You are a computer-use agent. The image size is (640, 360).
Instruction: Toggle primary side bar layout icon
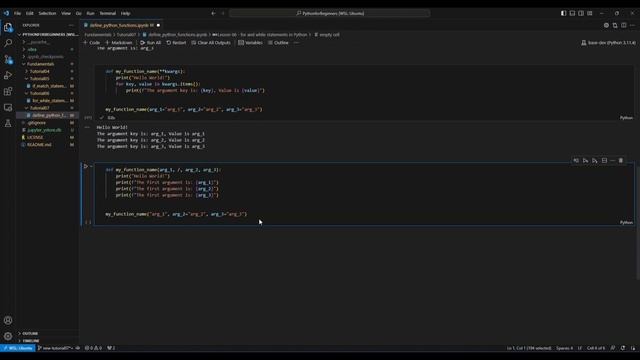pos(563,13)
